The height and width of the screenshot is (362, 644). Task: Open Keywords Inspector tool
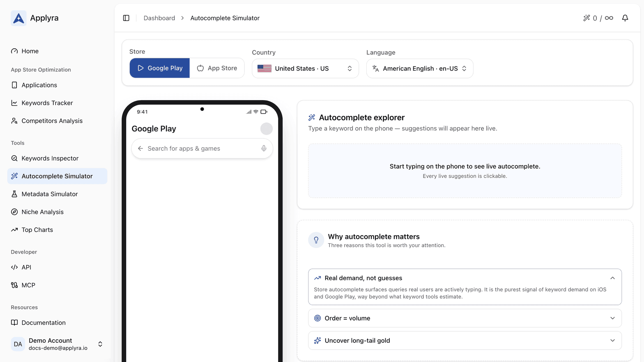(x=57, y=158)
